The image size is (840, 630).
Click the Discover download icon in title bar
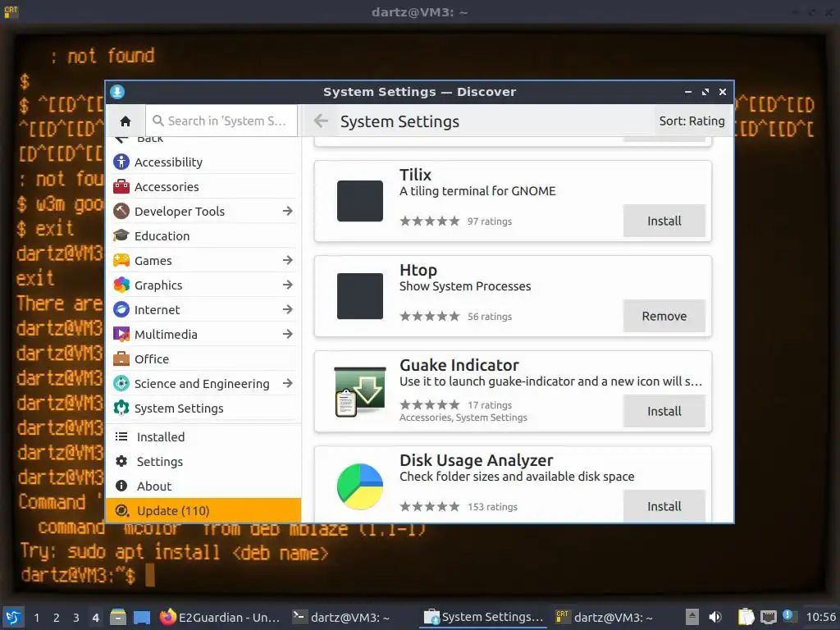(x=117, y=92)
